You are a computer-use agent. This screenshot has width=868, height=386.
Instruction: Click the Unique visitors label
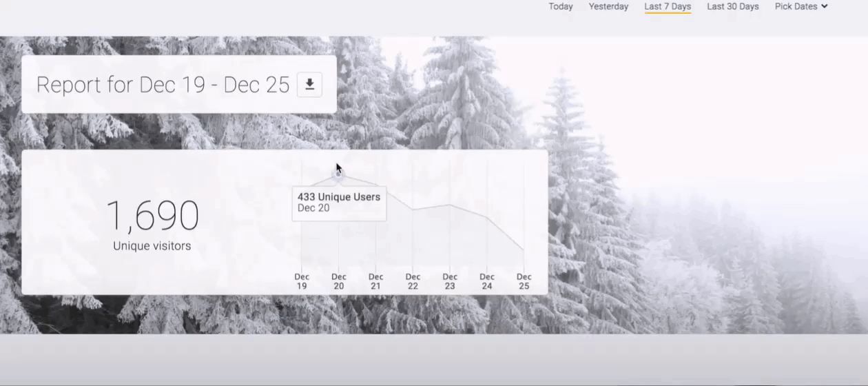click(152, 246)
